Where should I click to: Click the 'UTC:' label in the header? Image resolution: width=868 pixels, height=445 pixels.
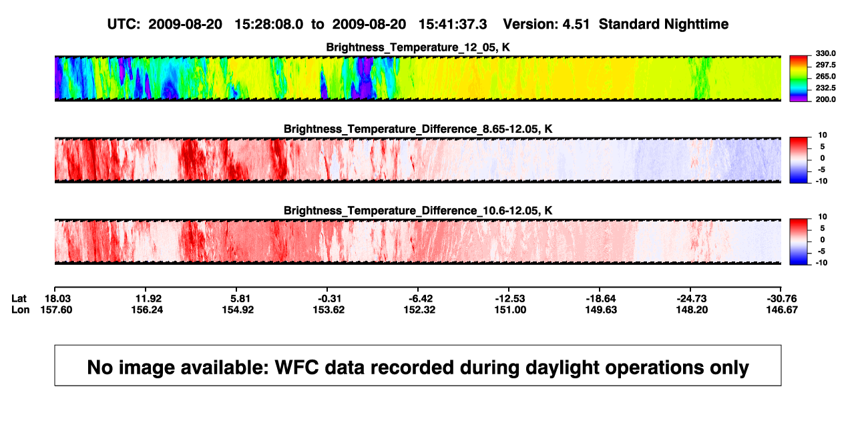pyautogui.click(x=123, y=25)
